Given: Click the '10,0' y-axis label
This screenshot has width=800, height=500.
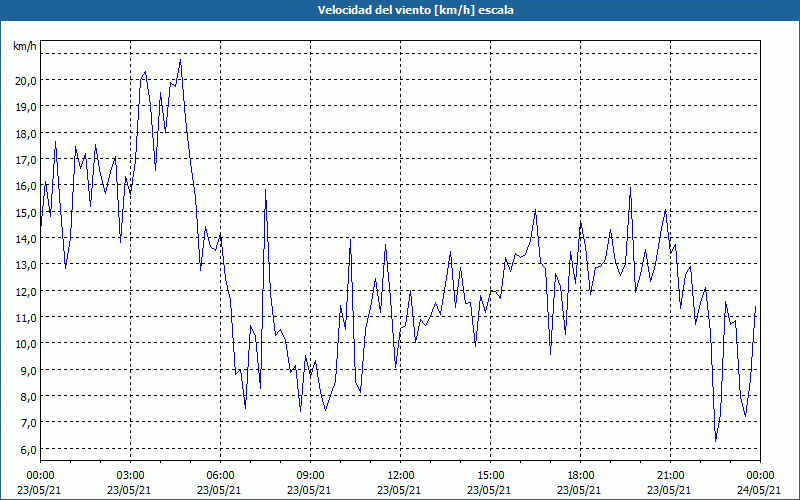Looking at the screenshot, I should (26, 343).
